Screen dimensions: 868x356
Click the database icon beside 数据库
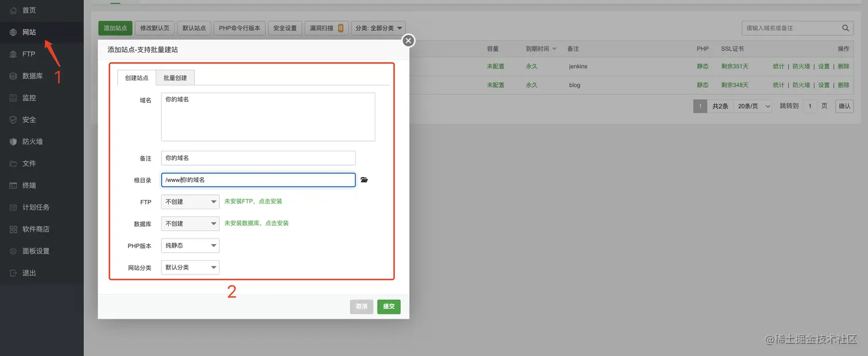[13, 76]
